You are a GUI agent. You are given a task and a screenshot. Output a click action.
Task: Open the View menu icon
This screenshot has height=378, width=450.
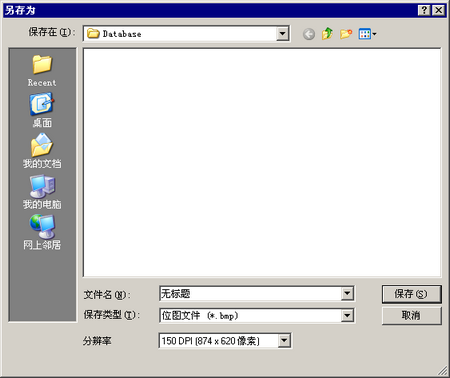click(x=367, y=34)
